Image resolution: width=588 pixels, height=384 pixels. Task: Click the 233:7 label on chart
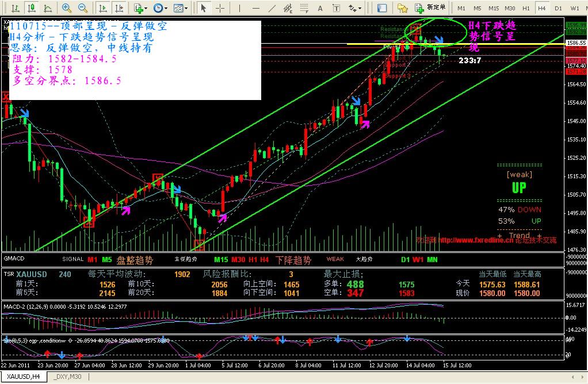point(469,60)
